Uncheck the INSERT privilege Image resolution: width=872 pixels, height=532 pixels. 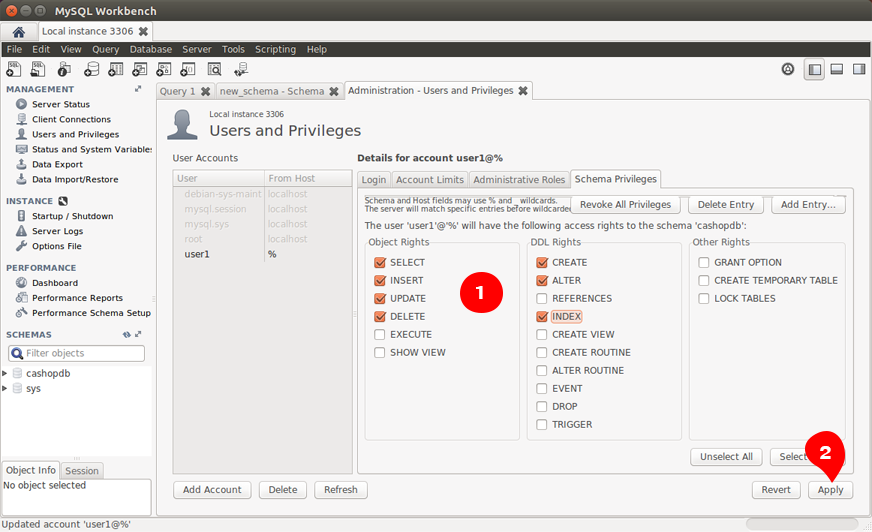380,280
